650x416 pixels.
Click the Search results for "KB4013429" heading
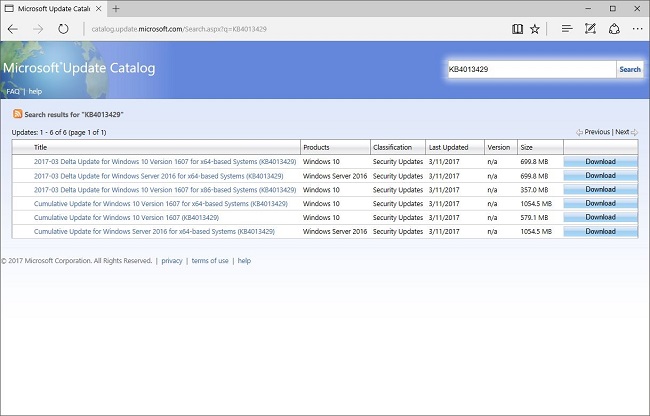[74, 114]
